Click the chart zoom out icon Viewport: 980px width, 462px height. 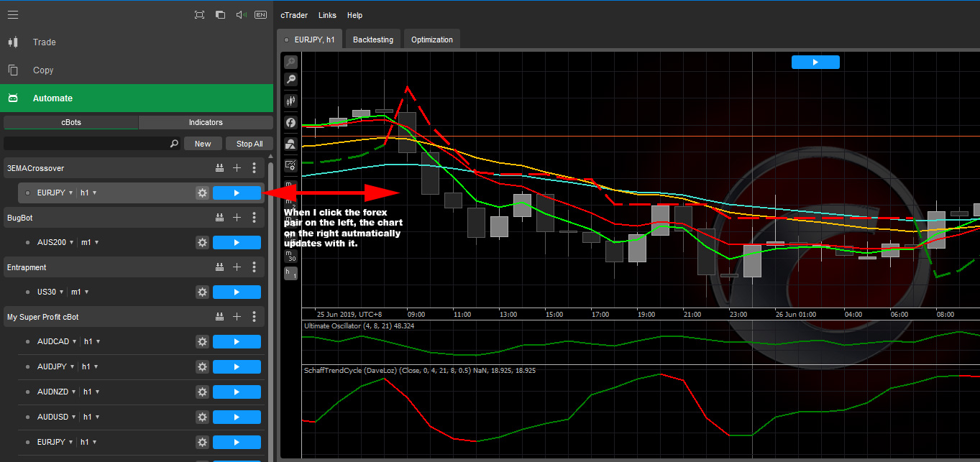point(290,79)
